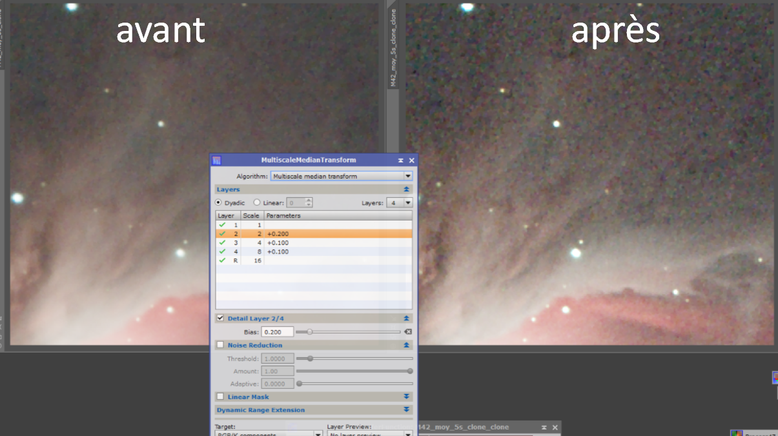Expand the Dynamic Range Extension section
This screenshot has width=778, height=436.
coord(406,410)
